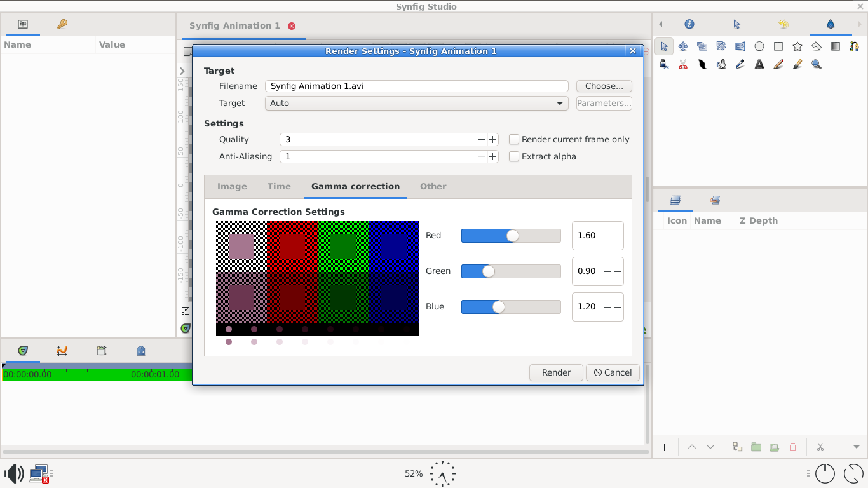The width and height of the screenshot is (868, 488).
Task: Open the Toolbox panel tab icon
Action: point(831,24)
